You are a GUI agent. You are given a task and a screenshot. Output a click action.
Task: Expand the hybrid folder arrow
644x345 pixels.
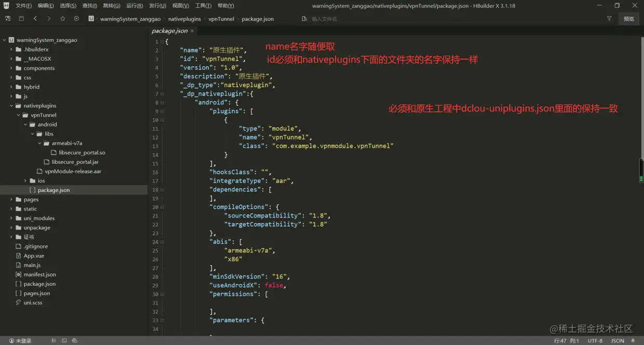11,87
